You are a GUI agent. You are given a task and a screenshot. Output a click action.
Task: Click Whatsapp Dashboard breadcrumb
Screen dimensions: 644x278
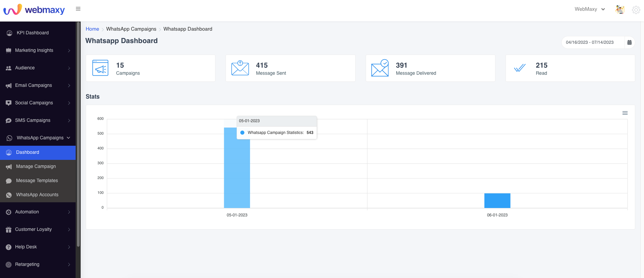point(188,29)
